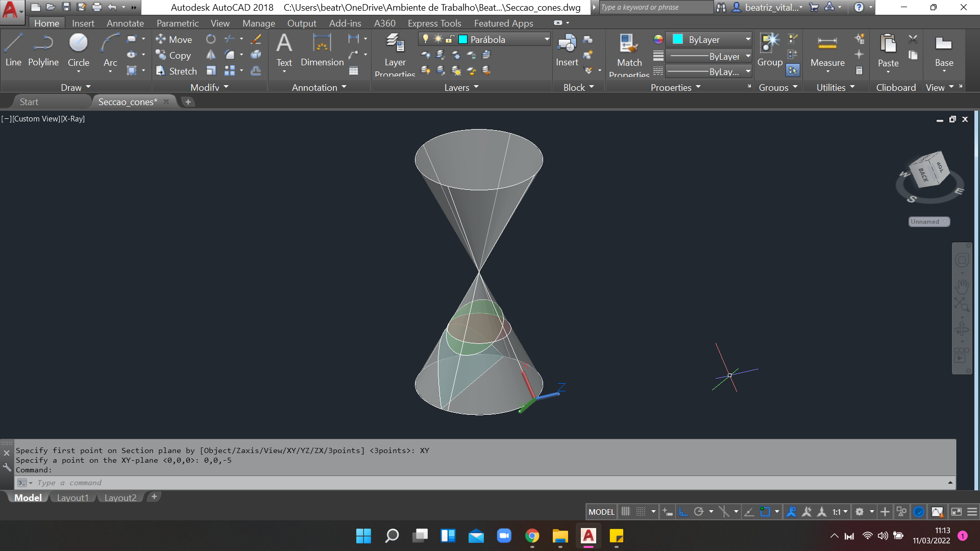Open the navigation bar steering wheel
Screen dimensions: 980x551
[962, 260]
